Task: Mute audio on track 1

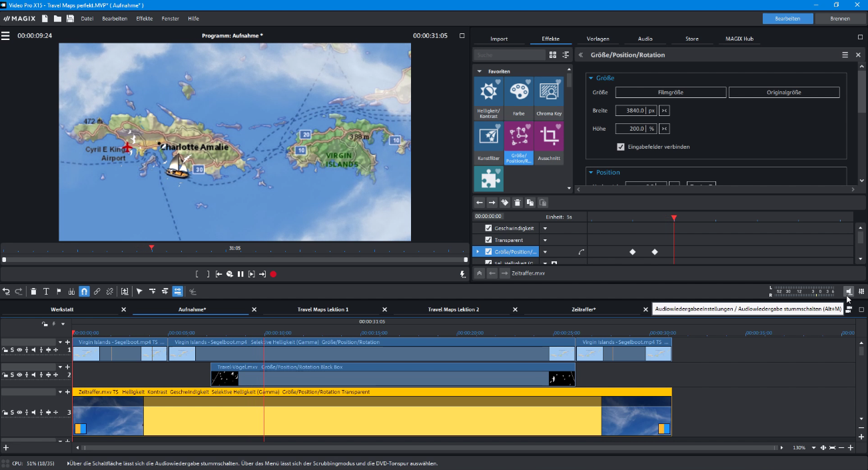Action: click(x=33, y=349)
